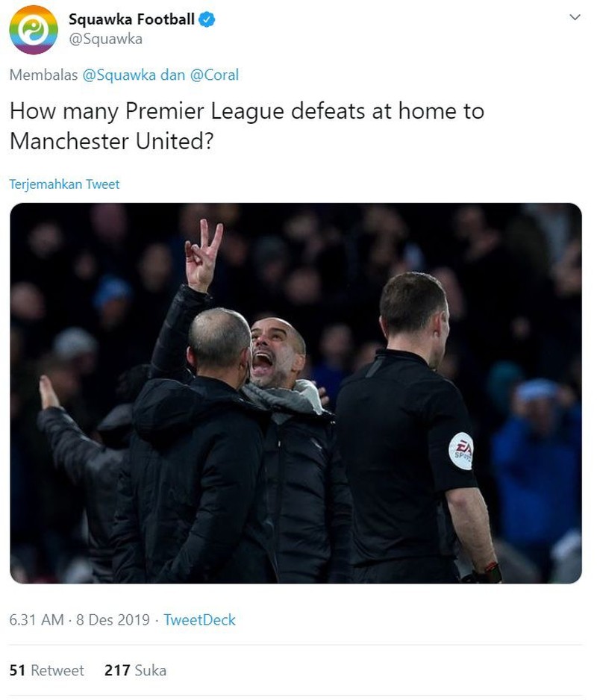View the 51 Retweet list
The image size is (597, 700).
46,670
